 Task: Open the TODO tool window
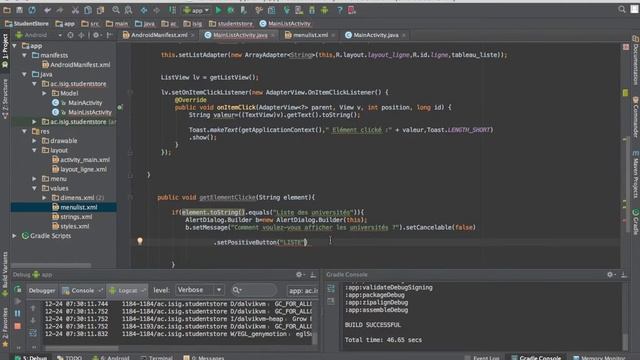point(70,358)
